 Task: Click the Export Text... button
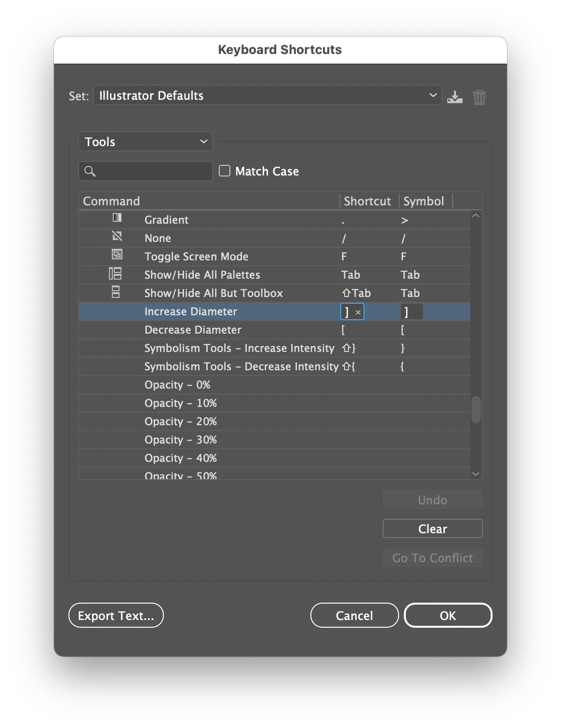click(x=116, y=616)
